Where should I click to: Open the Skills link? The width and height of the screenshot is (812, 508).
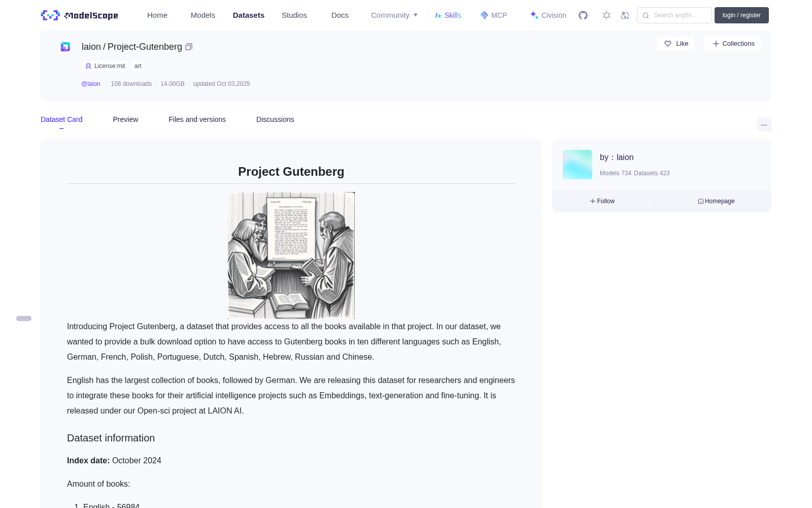(448, 15)
